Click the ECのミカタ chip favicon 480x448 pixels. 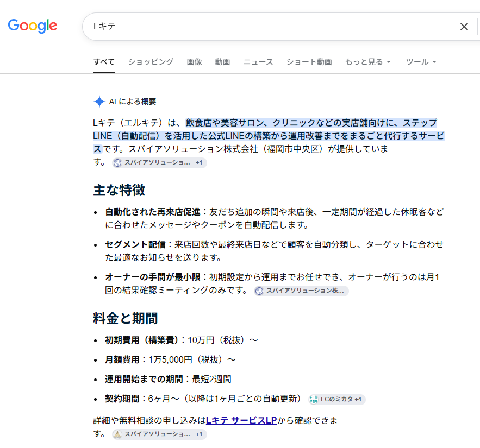click(314, 399)
